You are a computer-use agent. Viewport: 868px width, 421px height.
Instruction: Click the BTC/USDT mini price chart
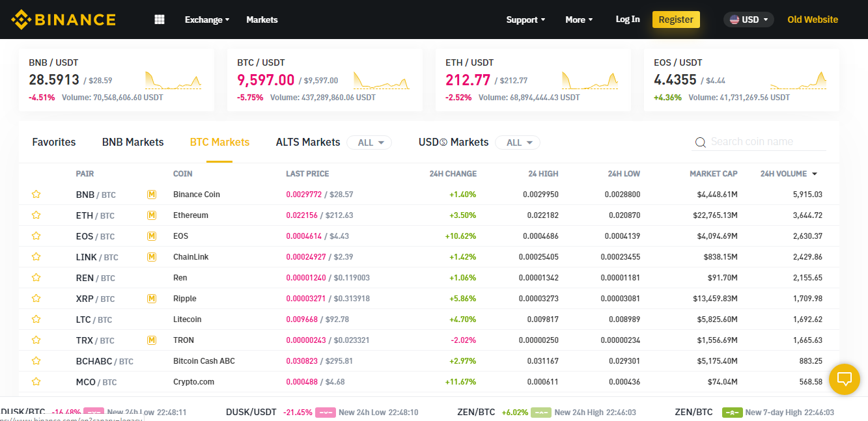[x=382, y=80]
